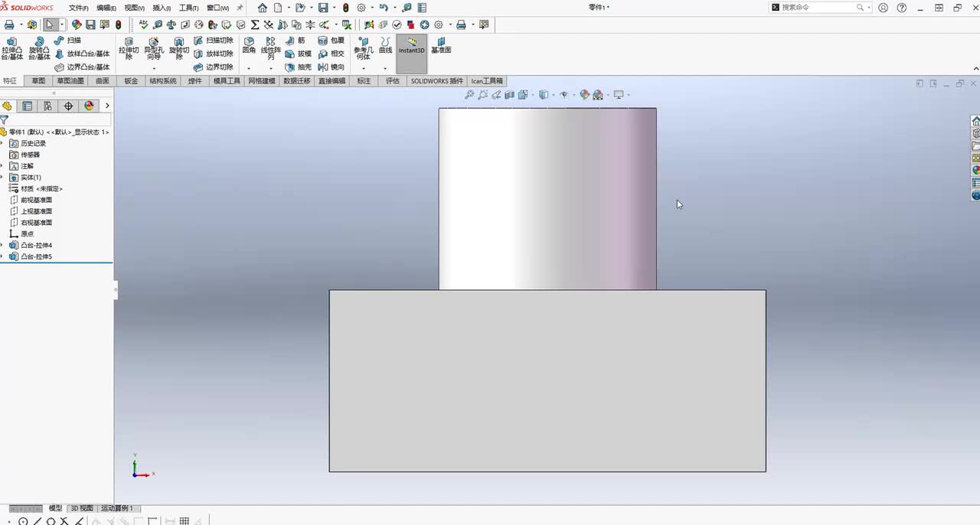
Task: Click the 参考几何体 reference geometry tool
Action: click(x=363, y=48)
